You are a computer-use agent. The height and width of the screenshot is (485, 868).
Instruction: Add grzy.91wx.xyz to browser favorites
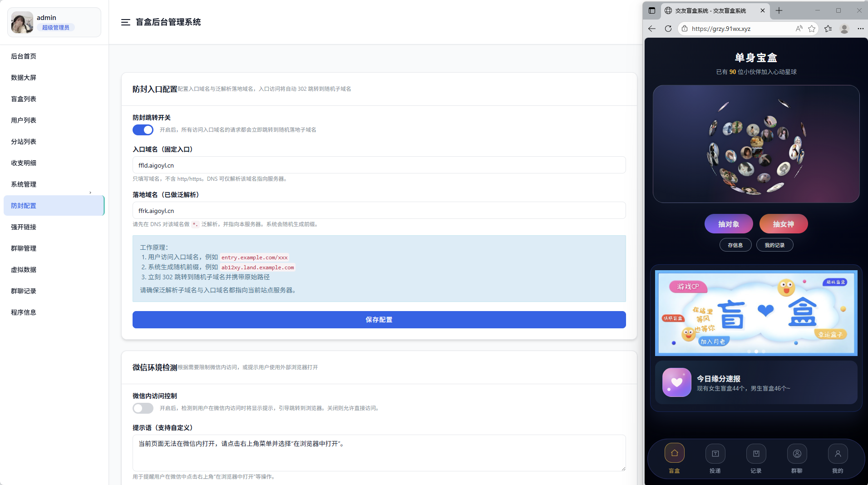coord(812,28)
